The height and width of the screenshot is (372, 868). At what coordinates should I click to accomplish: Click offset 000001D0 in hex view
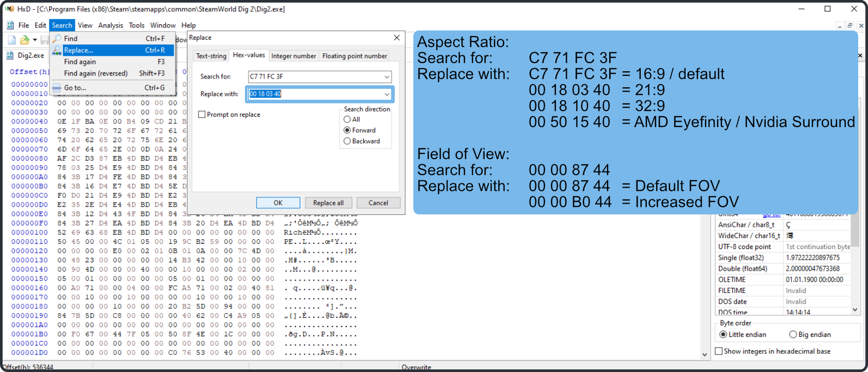[x=29, y=353]
